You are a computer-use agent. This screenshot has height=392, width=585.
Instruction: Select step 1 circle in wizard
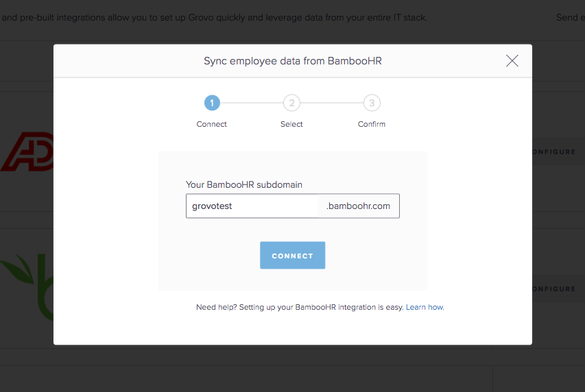point(212,103)
